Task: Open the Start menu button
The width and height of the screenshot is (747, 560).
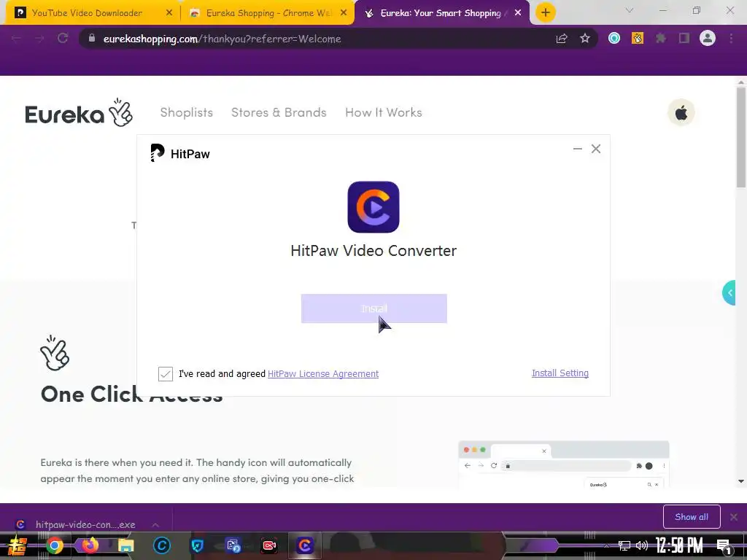Action: [18, 545]
